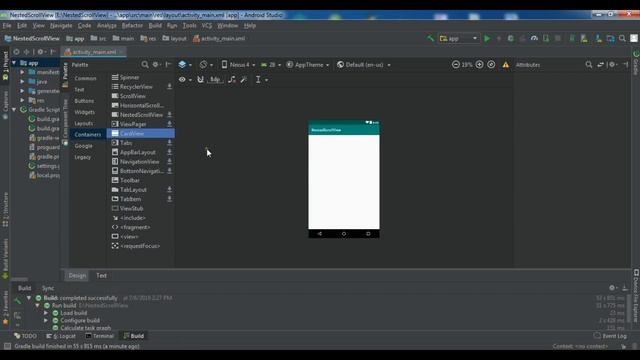This screenshot has width=640, height=360.
Task: Collapse the Gradle Scripts node
Action: (x=14, y=110)
